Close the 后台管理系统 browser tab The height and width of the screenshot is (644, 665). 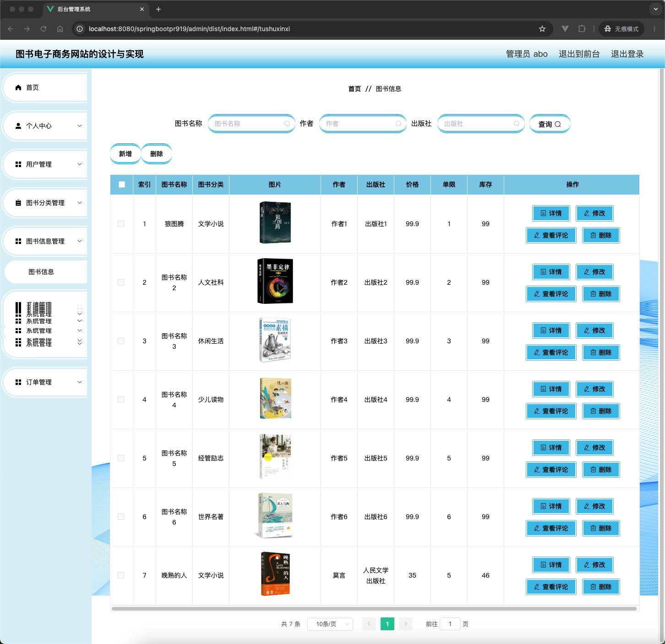coord(142,9)
